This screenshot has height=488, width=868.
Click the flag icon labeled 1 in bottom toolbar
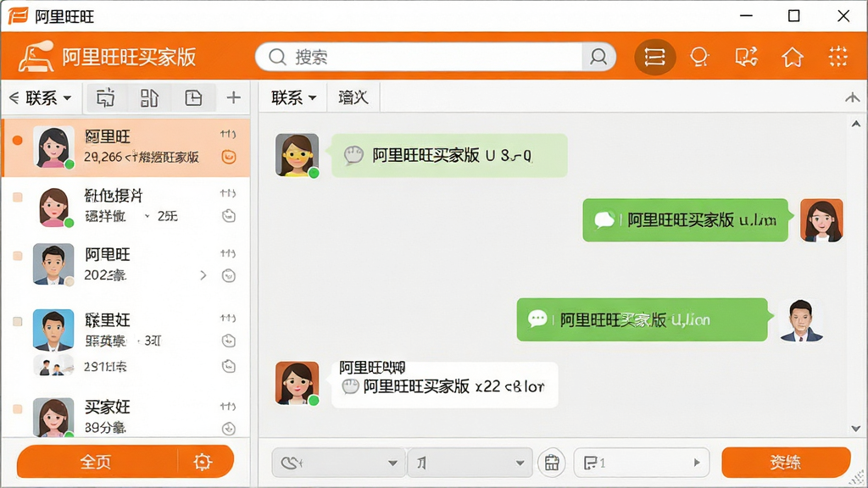(x=591, y=463)
